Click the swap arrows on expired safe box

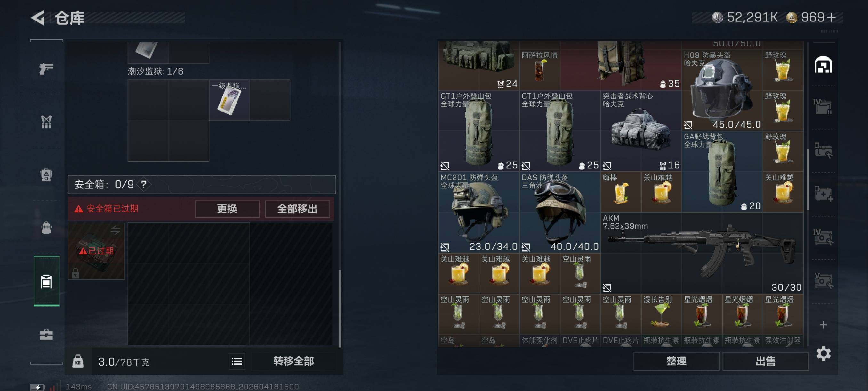pos(115,230)
